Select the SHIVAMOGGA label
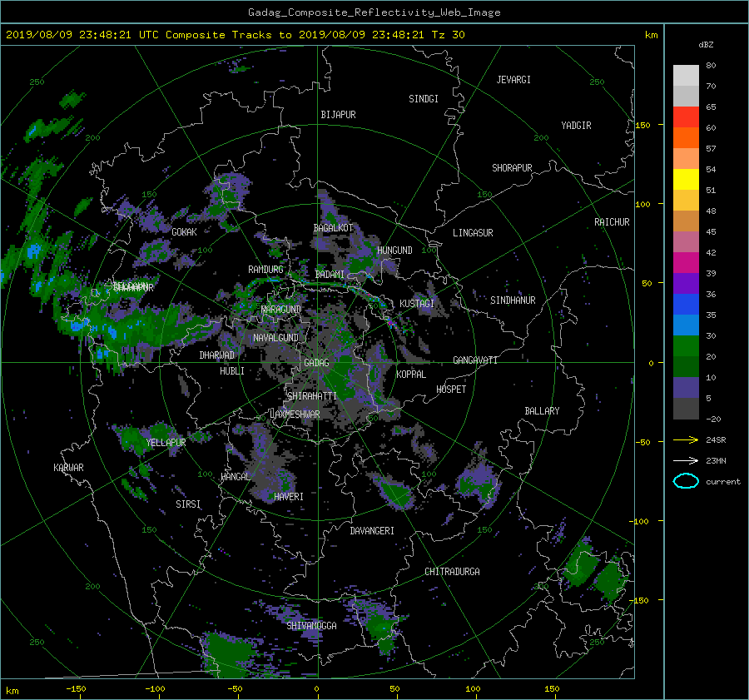Viewport: 749px width, 700px height. pos(311,626)
